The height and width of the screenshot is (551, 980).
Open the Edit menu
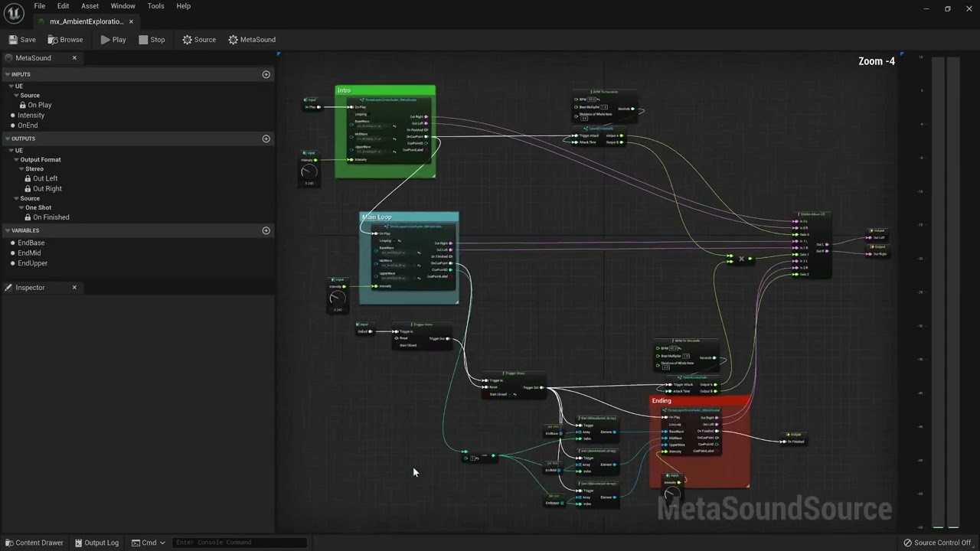pyautogui.click(x=63, y=6)
